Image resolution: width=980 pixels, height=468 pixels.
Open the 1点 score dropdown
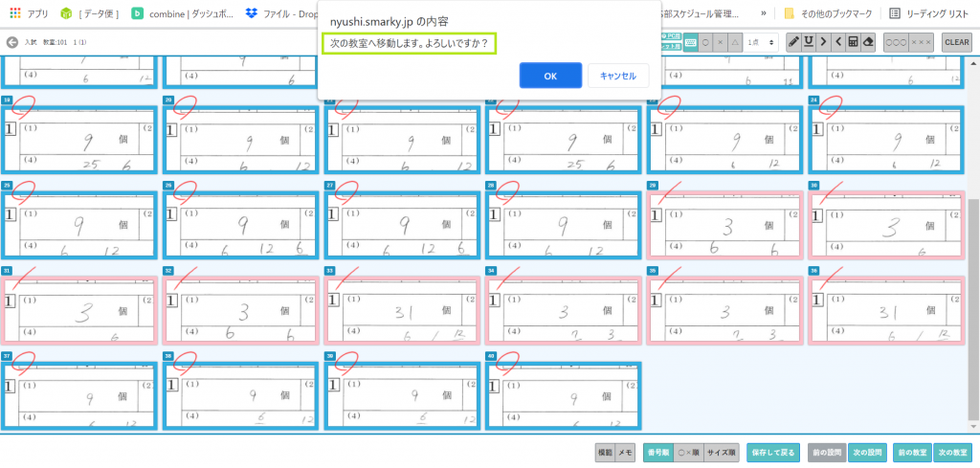[x=761, y=42]
